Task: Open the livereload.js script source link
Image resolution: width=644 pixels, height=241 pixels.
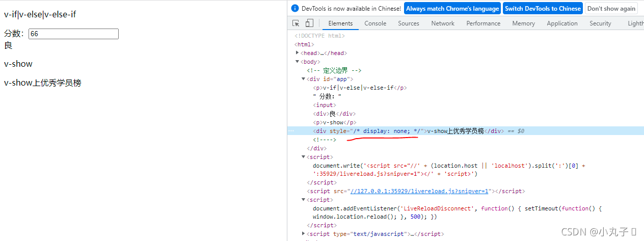Action: tap(419, 191)
